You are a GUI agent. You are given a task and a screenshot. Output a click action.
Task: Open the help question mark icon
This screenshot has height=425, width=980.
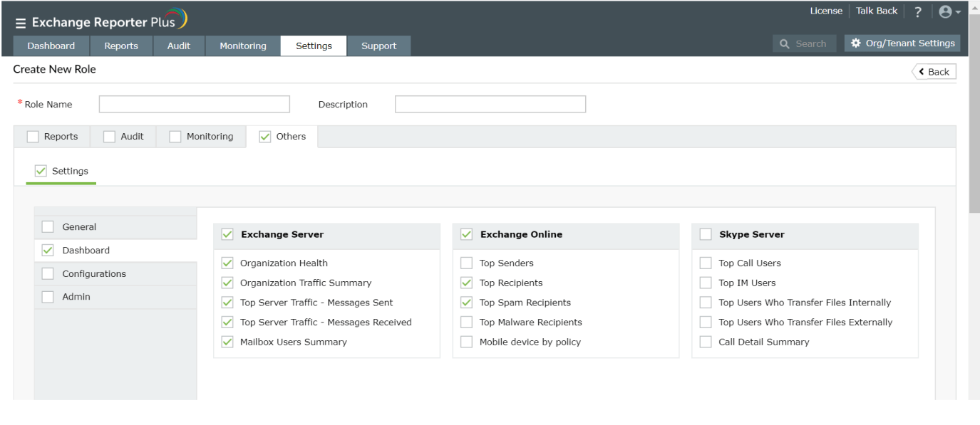point(918,12)
